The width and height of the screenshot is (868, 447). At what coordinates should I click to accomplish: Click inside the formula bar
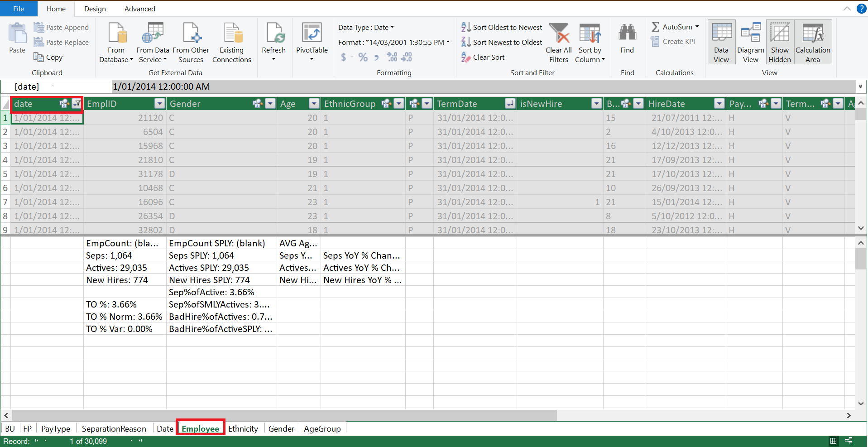pos(317,87)
